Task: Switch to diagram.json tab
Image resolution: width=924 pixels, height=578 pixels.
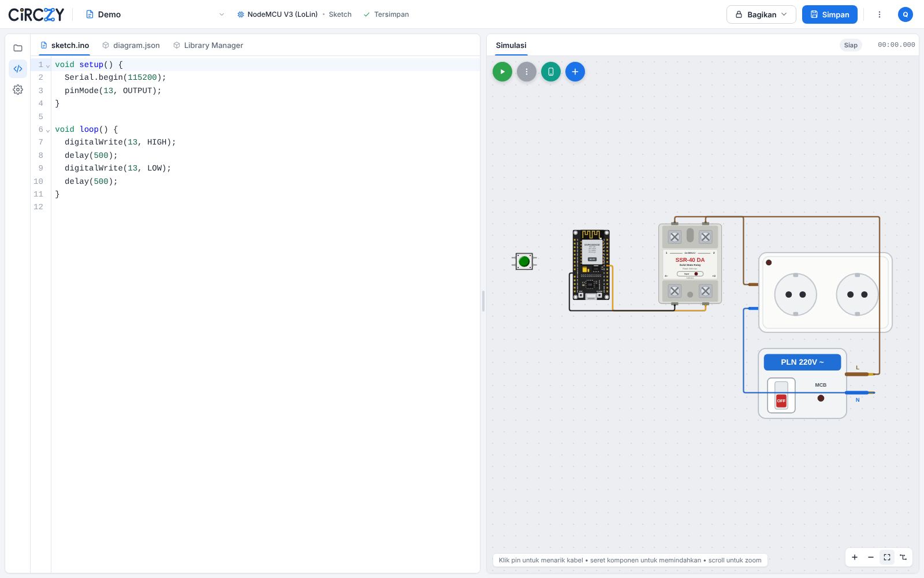Action: (131, 45)
